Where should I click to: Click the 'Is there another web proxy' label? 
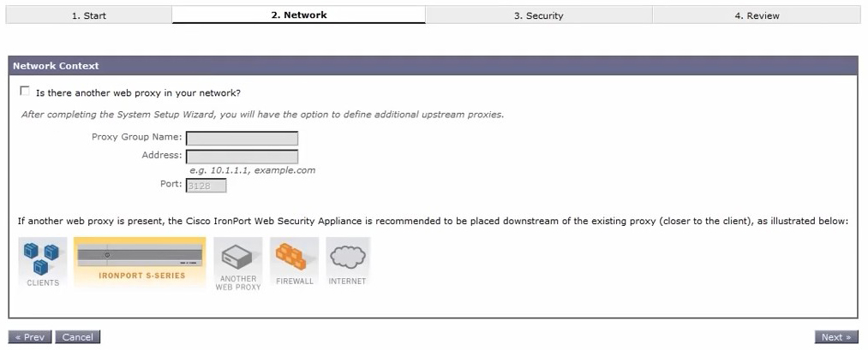click(x=138, y=92)
